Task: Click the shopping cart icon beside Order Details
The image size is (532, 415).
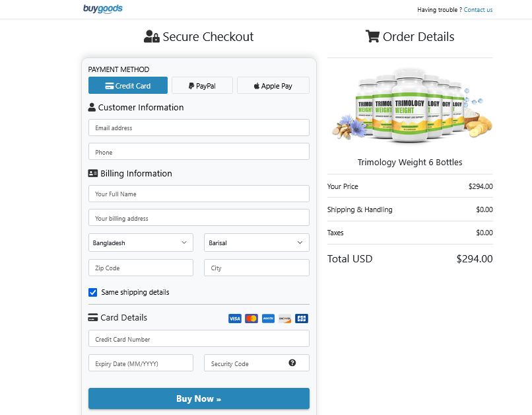Action: [372, 36]
